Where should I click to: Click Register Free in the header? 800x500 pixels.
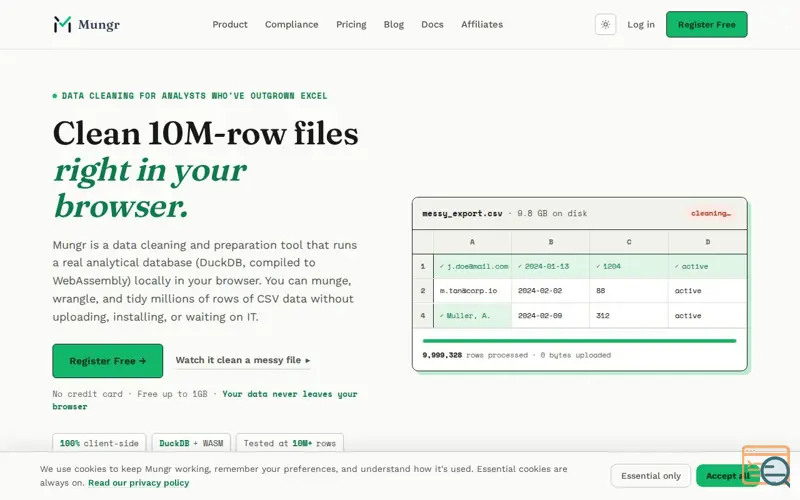coord(706,24)
